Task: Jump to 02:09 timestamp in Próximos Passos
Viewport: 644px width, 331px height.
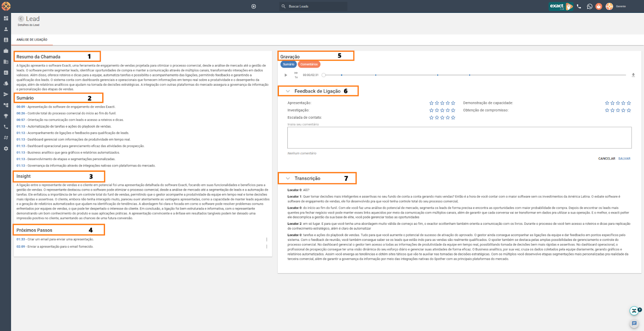Action: (21, 247)
